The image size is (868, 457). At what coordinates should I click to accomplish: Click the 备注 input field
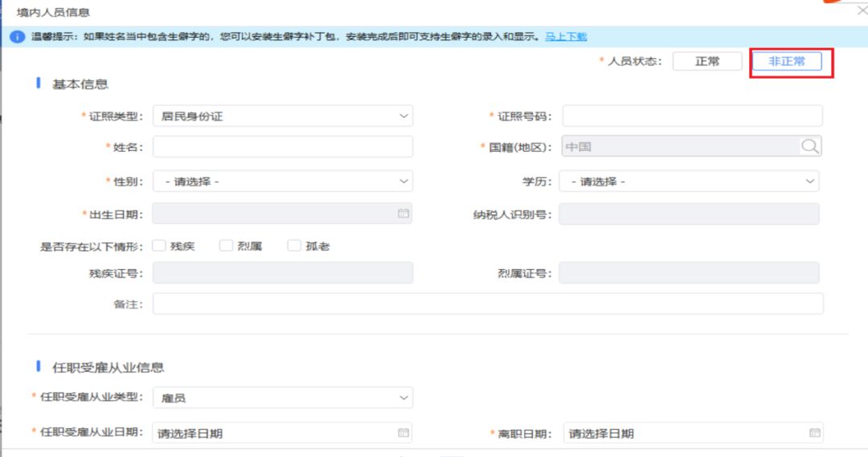(488, 304)
